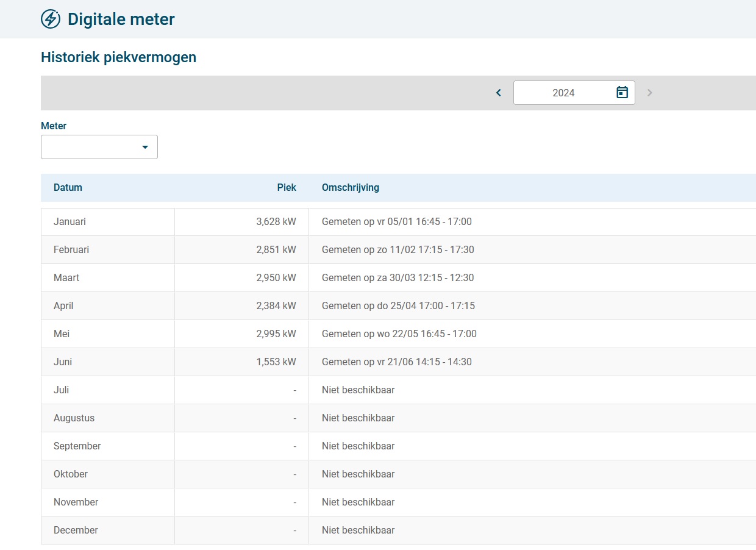Select the Januari row label

click(x=70, y=222)
